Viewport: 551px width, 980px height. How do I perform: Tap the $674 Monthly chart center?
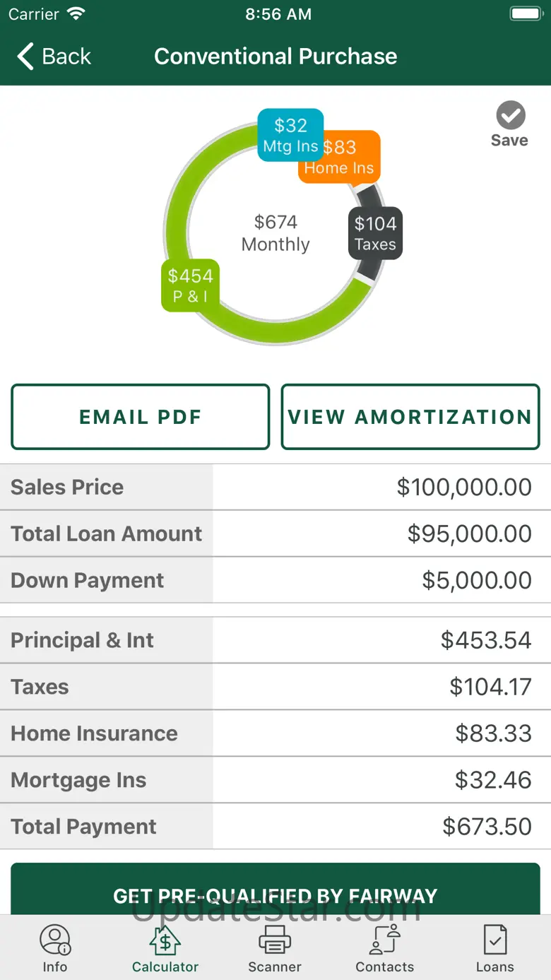click(x=275, y=233)
